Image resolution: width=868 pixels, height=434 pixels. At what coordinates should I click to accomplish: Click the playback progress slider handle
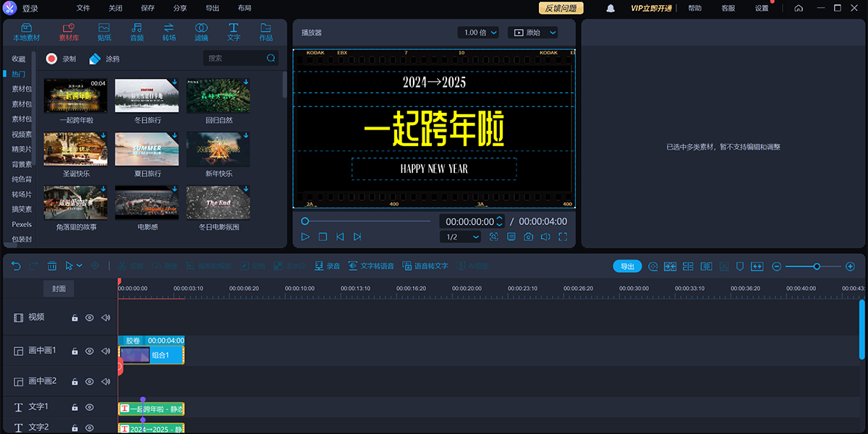(305, 221)
